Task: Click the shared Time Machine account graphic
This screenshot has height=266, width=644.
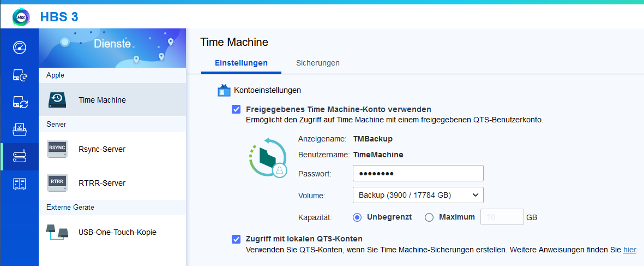Action: 268,158
